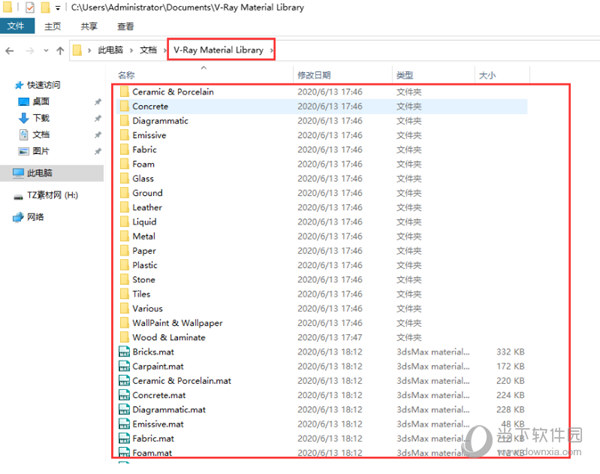
Task: Click the pin icon next to 桌面
Action: coord(98,102)
